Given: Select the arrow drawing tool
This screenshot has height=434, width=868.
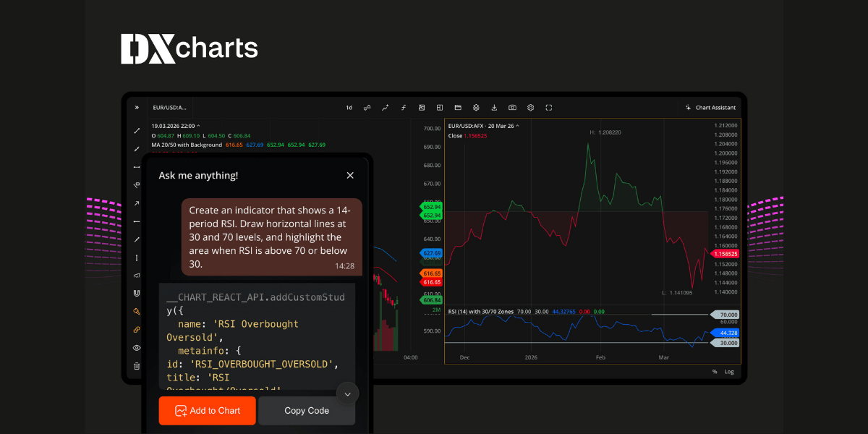Looking at the screenshot, I should (x=137, y=203).
